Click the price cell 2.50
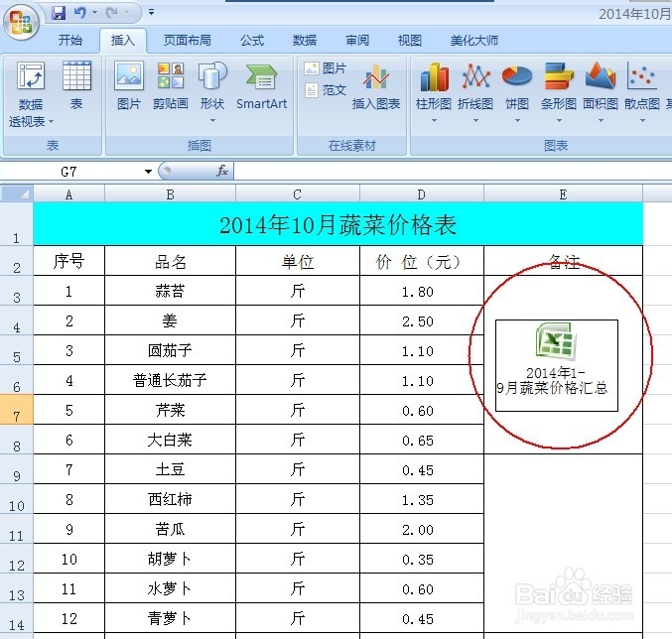The height and width of the screenshot is (639, 672). point(422,320)
